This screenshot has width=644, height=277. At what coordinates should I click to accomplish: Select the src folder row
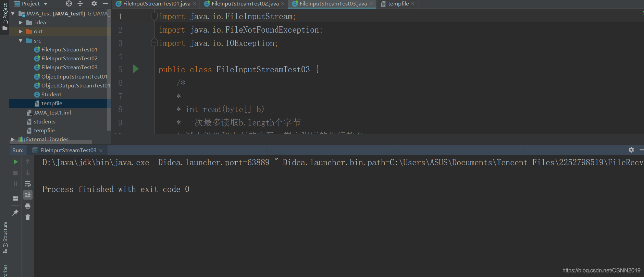pyautogui.click(x=60, y=41)
